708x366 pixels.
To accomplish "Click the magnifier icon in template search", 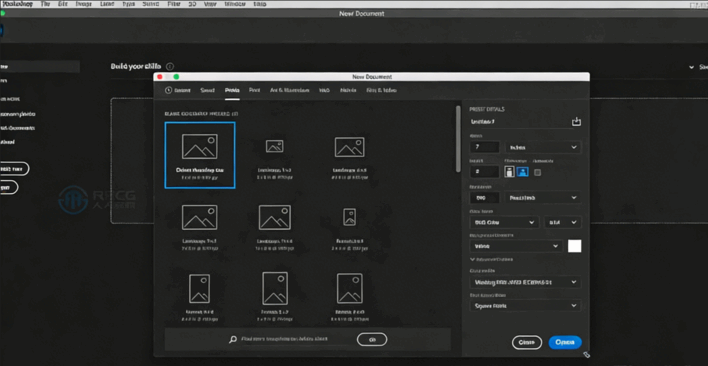I will point(233,339).
